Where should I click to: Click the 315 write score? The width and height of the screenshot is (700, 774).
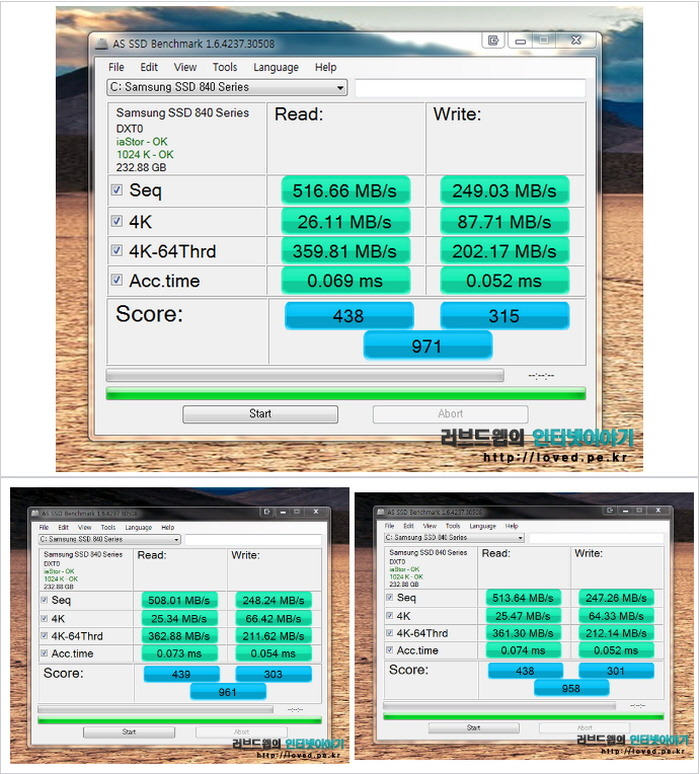(x=505, y=316)
